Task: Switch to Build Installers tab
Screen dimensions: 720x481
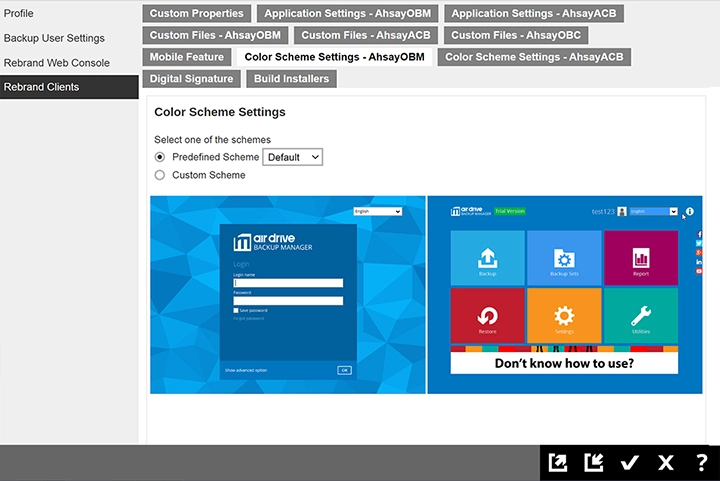Action: click(x=289, y=78)
